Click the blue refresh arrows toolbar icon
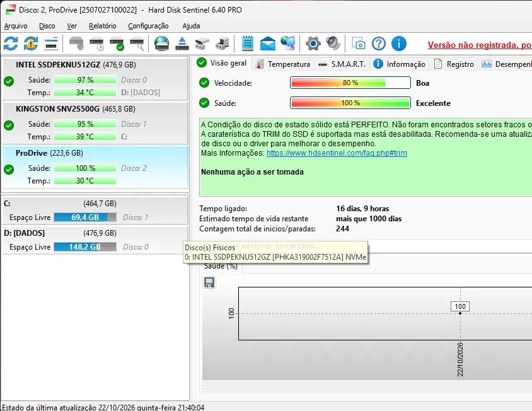The image size is (532, 411). [x=11, y=43]
